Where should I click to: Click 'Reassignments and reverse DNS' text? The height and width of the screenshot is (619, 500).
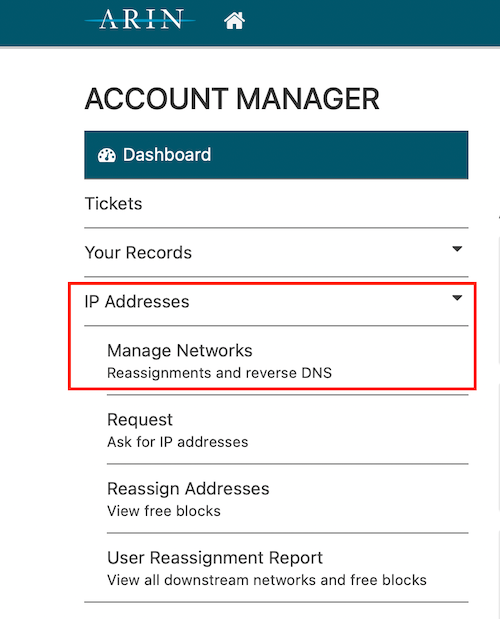(x=219, y=373)
